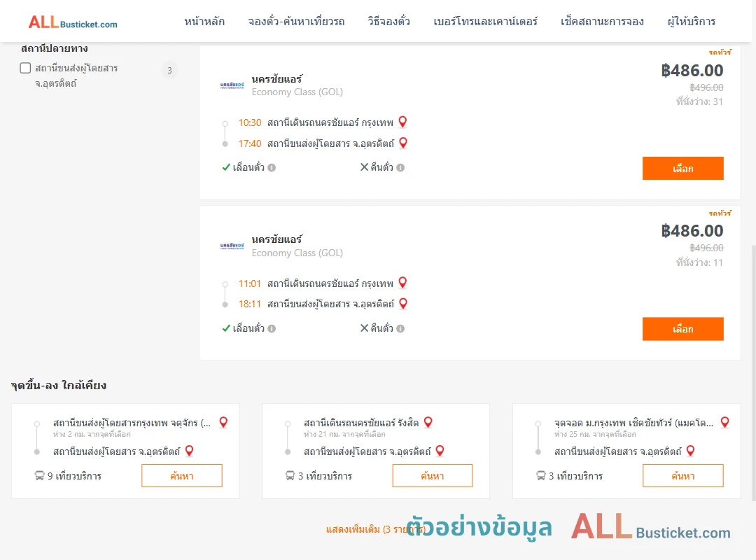Open destination map pin in จตุจักร card

click(x=189, y=451)
